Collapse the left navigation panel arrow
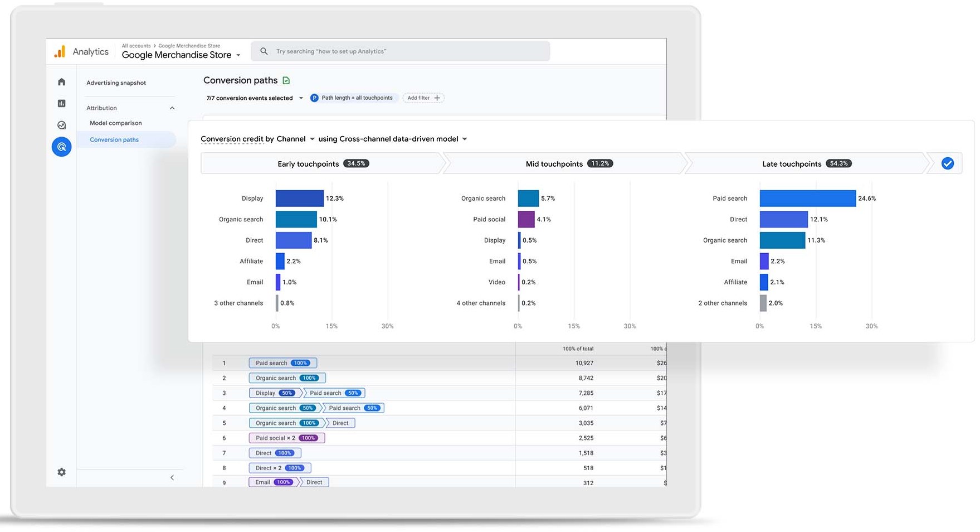The height and width of the screenshot is (532, 980). point(172,477)
